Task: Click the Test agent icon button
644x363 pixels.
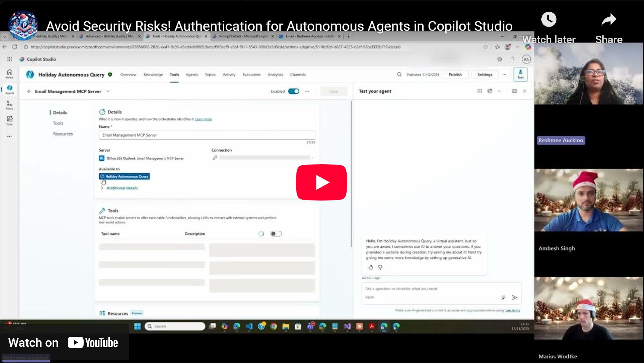Action: pyautogui.click(x=520, y=74)
